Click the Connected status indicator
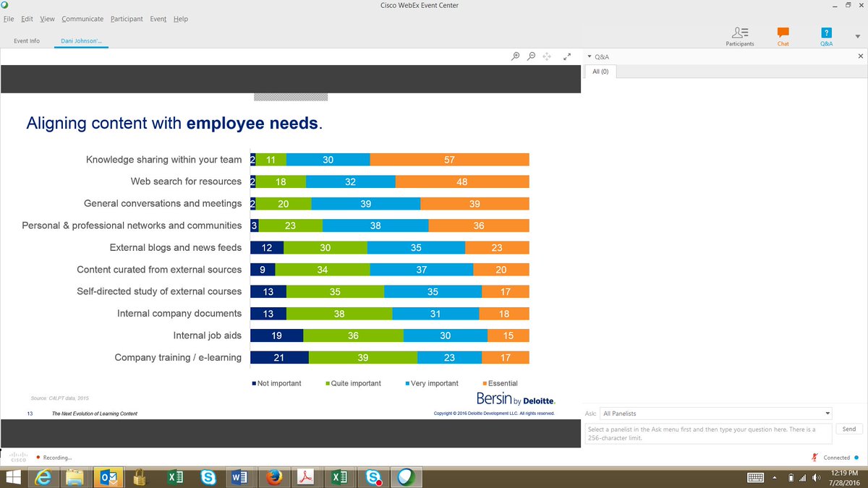 [841, 458]
